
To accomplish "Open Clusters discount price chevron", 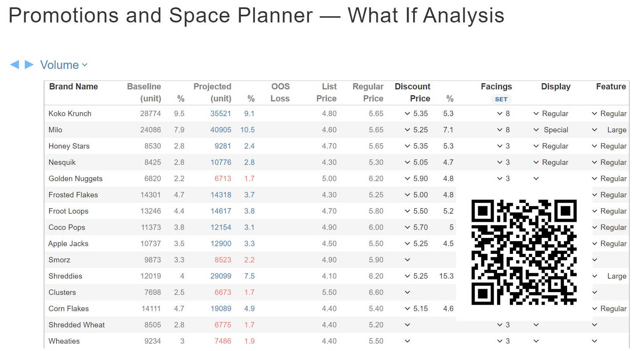I will tap(407, 292).
